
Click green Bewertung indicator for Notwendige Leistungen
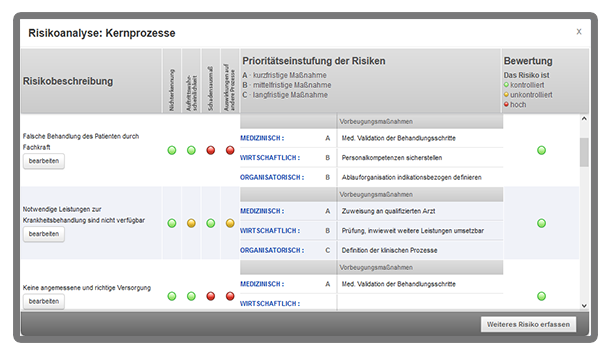(542, 223)
